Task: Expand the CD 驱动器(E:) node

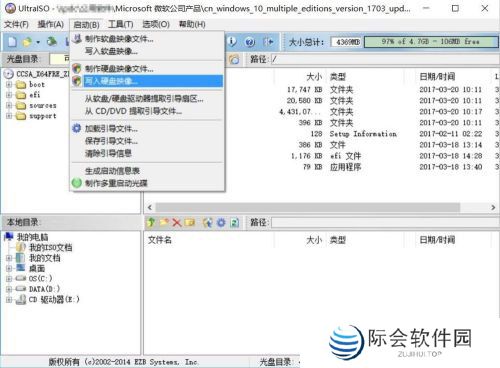Action: coord(9,300)
